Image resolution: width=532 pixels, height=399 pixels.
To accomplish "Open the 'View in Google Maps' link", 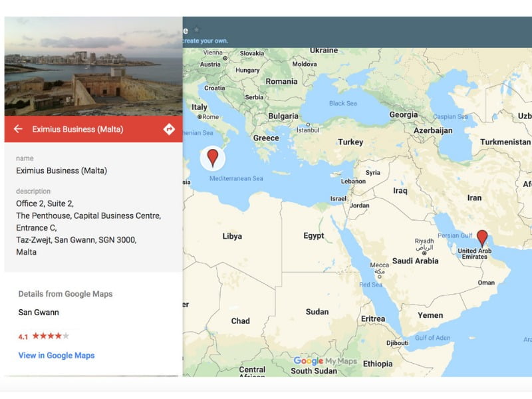I will click(57, 355).
